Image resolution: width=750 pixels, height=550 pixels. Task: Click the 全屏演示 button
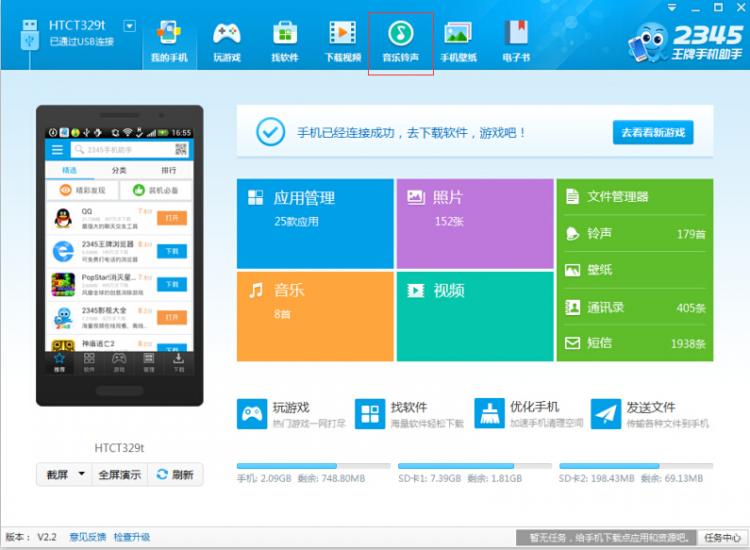(x=120, y=474)
